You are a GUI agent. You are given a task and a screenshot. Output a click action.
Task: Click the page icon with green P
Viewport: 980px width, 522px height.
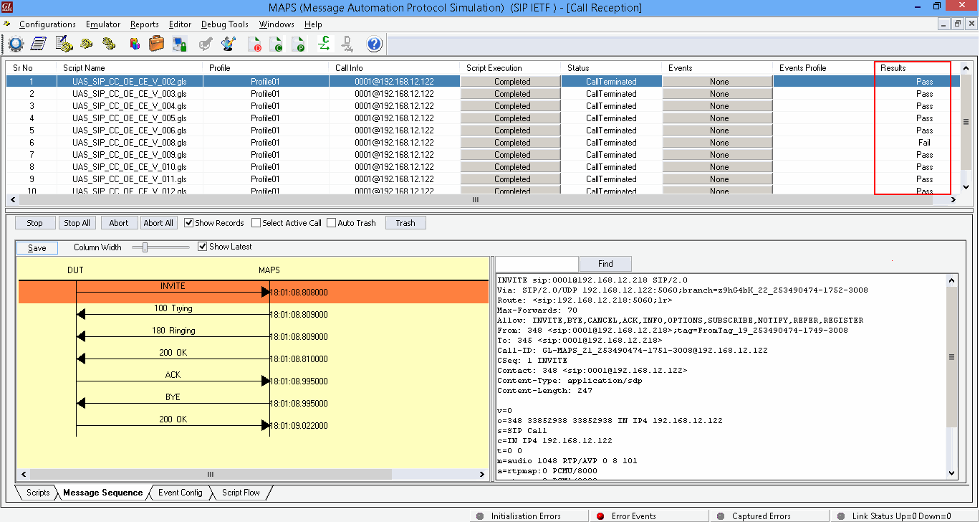tap(299, 44)
